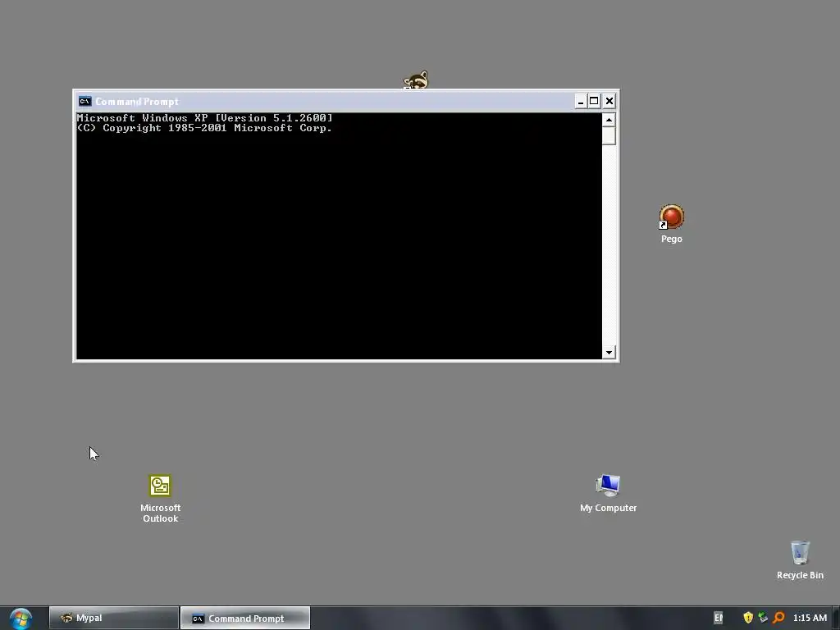Click the Command Prompt title text

[137, 101]
